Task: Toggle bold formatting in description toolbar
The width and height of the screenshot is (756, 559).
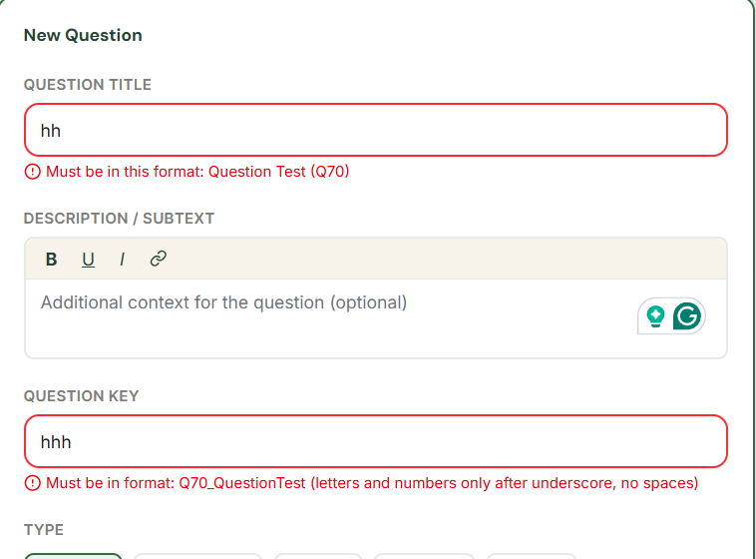Action: click(52, 260)
